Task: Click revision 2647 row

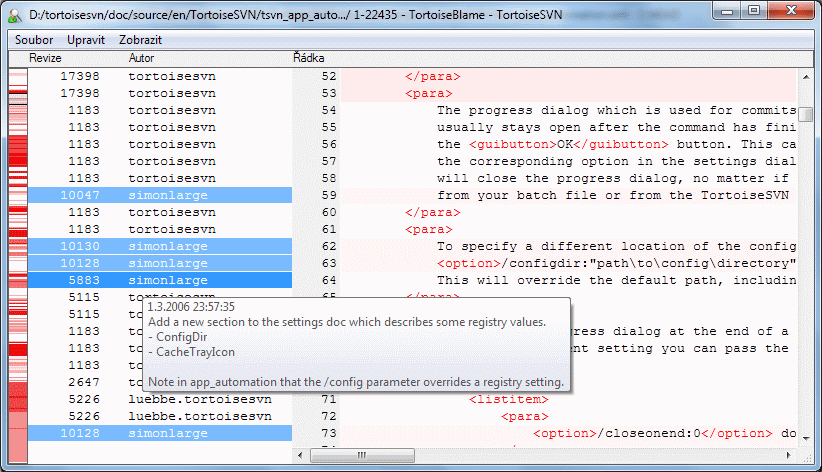Action: [84, 382]
